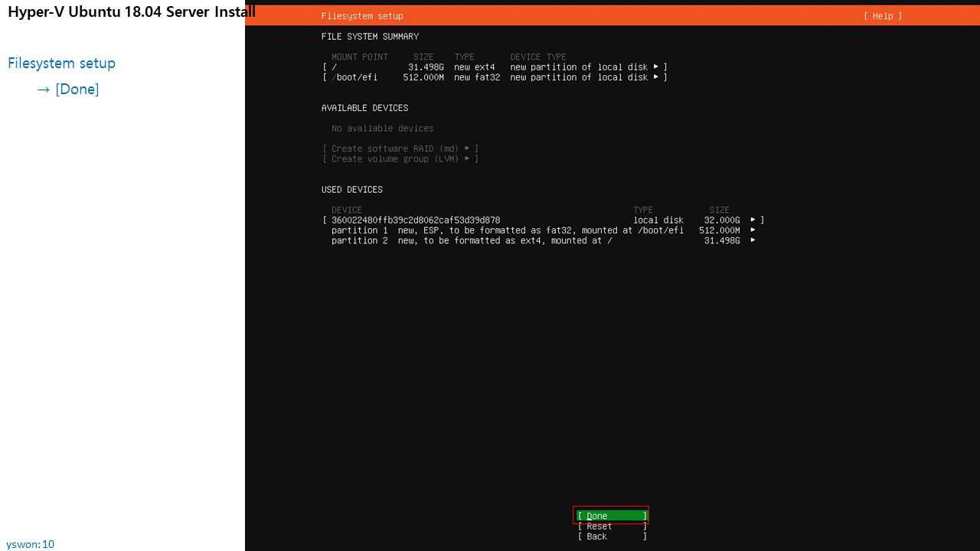Click partition 2 size 31.498G in used devices
The width and height of the screenshot is (980, 551).
click(x=722, y=240)
